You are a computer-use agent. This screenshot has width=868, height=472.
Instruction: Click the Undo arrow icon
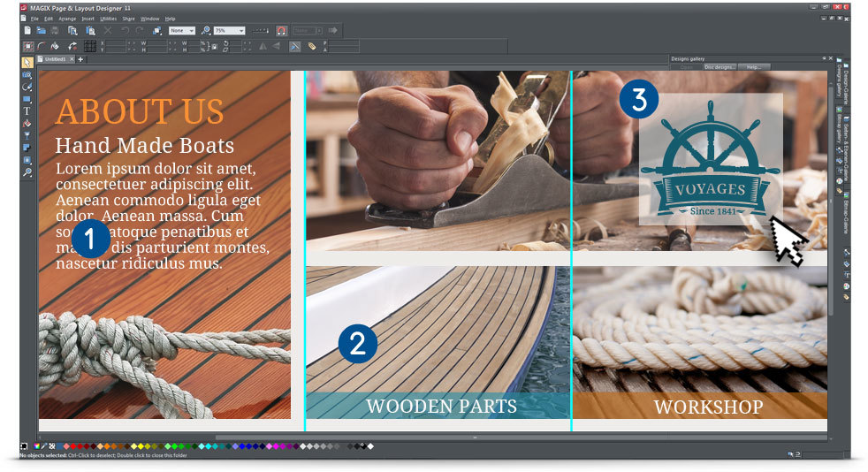[126, 30]
